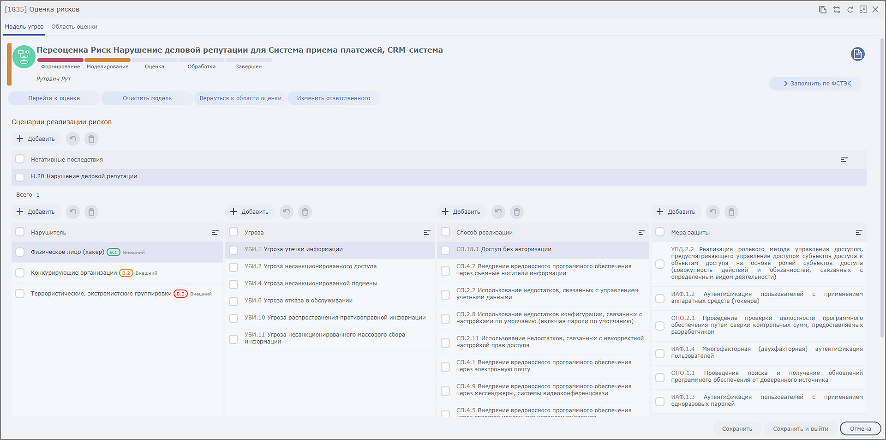Select checkbox for УБИ.1 Угроза утечки информации
Screen dimensions: 886x440
click(x=234, y=250)
